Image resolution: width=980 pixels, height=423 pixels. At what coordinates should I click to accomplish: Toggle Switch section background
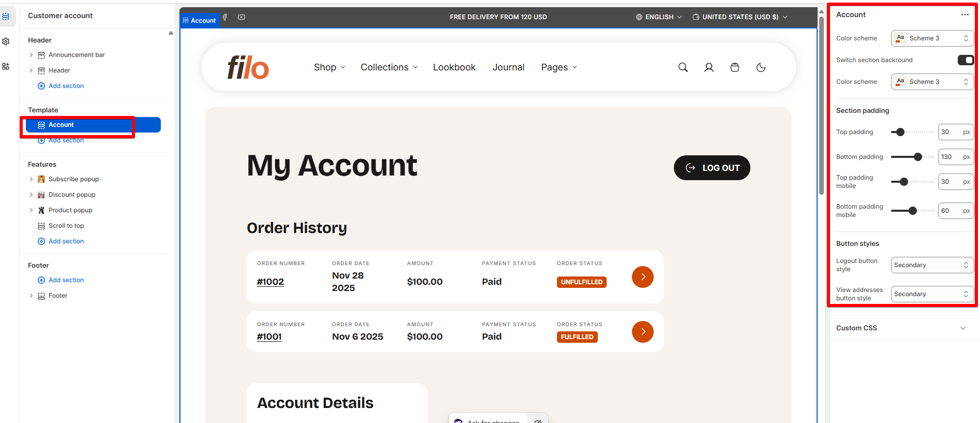point(966,60)
